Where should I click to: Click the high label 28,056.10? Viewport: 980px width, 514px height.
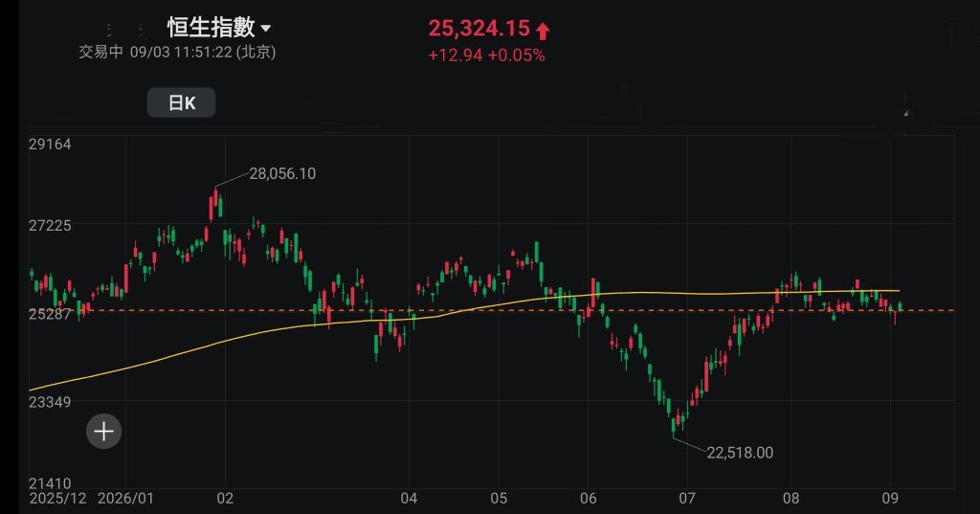[282, 174]
